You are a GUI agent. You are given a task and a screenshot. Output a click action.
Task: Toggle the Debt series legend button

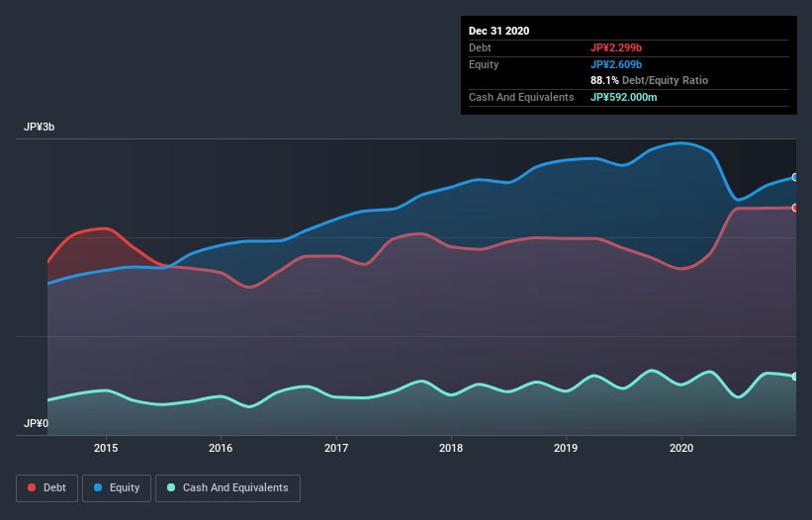pyautogui.click(x=47, y=488)
